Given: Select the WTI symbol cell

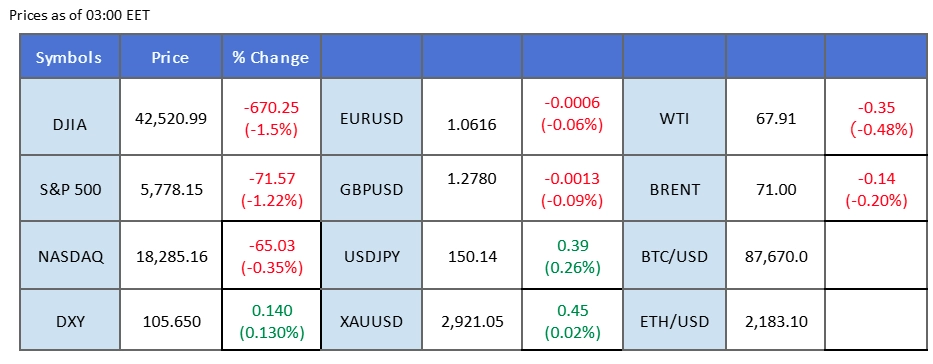Looking at the screenshot, I should point(674,118).
